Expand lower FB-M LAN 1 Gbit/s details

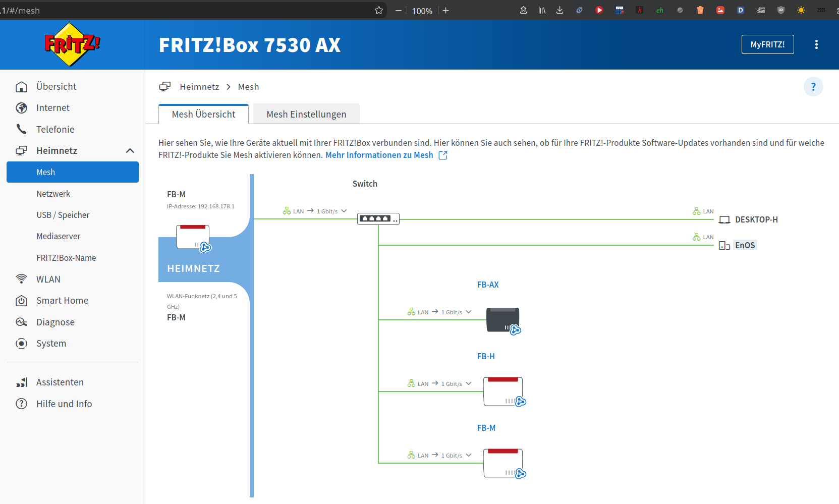(x=469, y=455)
